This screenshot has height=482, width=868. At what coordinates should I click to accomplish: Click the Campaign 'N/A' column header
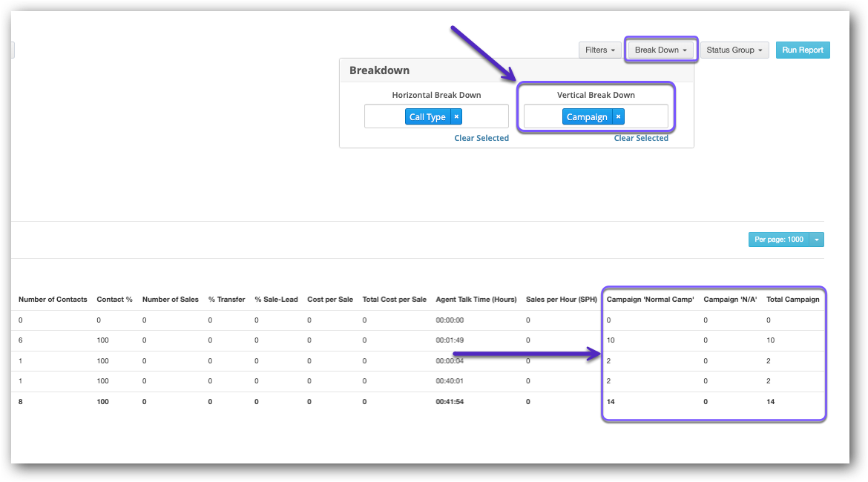730,300
